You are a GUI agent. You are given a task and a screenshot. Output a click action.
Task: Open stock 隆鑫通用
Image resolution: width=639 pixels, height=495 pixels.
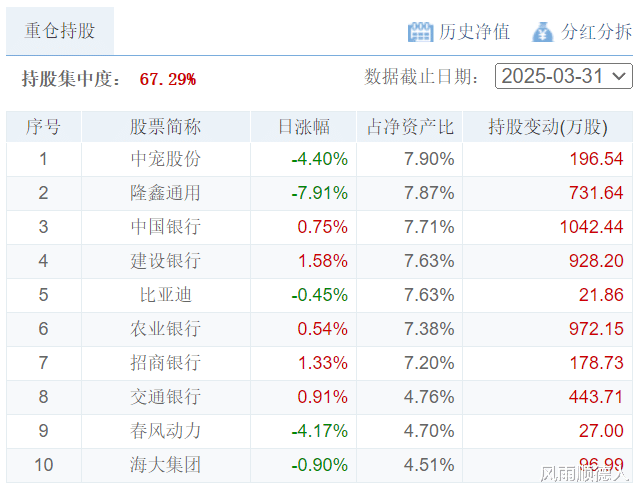165,193
